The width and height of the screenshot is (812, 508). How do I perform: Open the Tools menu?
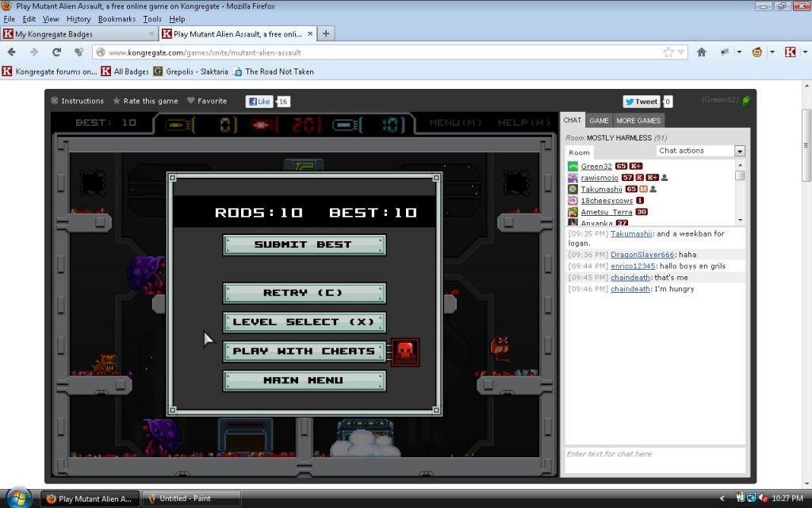pyautogui.click(x=152, y=19)
